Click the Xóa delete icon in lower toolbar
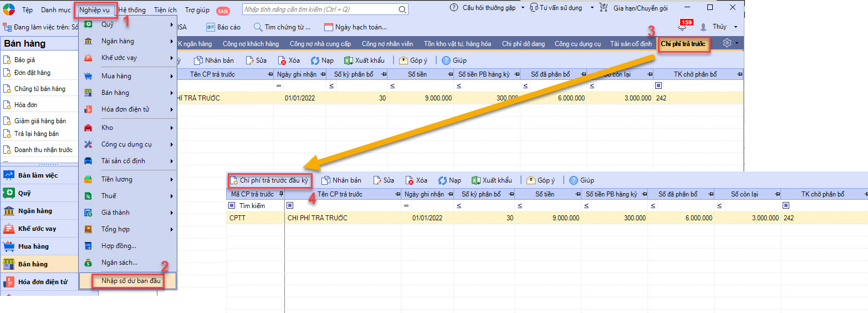Screen dimensions: 868x313 409,180
